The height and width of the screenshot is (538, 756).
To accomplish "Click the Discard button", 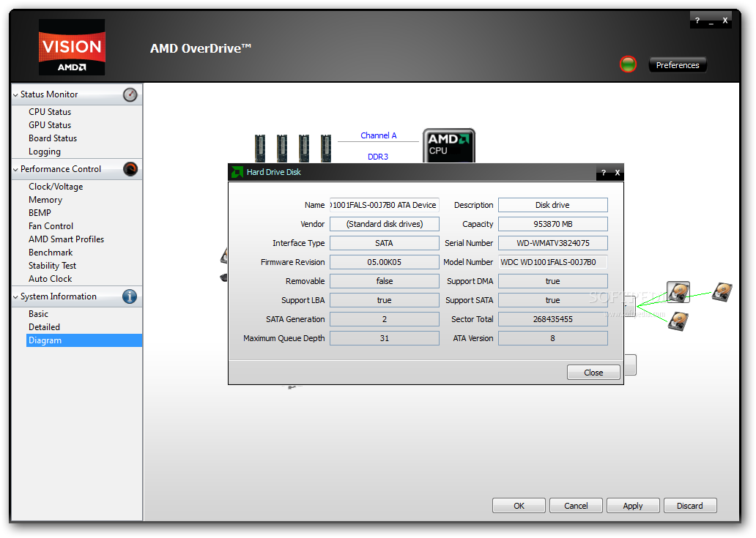I will pyautogui.click(x=690, y=506).
